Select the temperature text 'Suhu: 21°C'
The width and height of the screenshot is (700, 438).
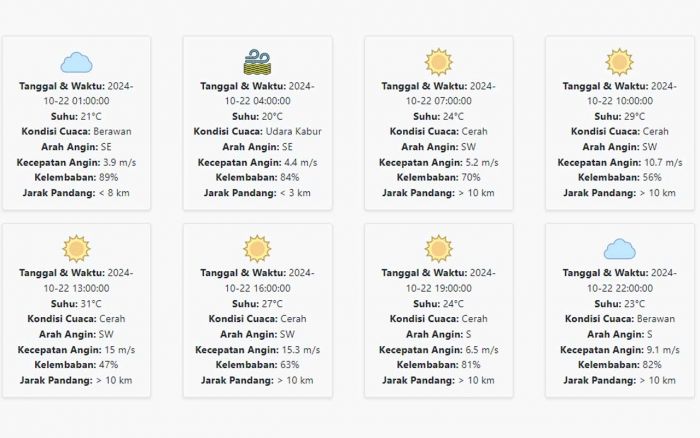click(x=76, y=117)
